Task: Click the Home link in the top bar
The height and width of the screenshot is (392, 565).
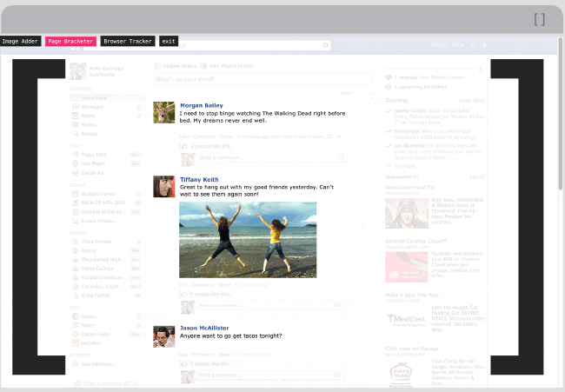Action: click(439, 44)
